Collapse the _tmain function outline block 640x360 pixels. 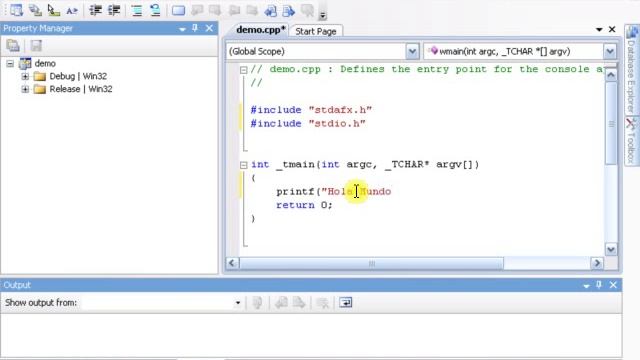pos(243,165)
